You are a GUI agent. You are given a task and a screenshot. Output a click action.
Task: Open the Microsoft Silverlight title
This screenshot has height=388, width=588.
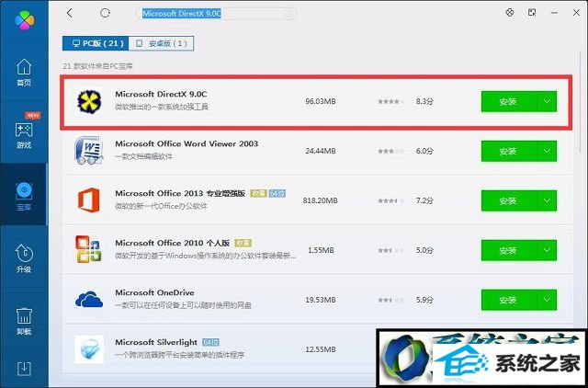point(156,342)
